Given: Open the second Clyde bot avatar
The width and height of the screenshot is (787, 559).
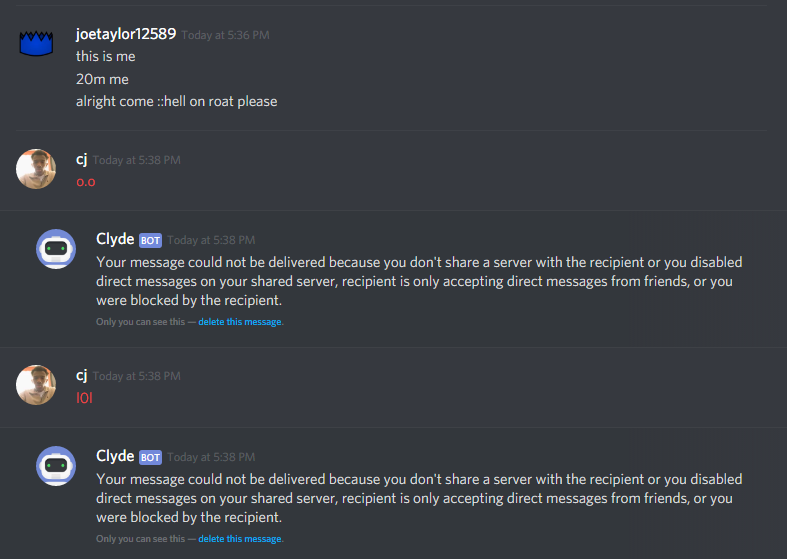Looking at the screenshot, I should pos(56,466).
